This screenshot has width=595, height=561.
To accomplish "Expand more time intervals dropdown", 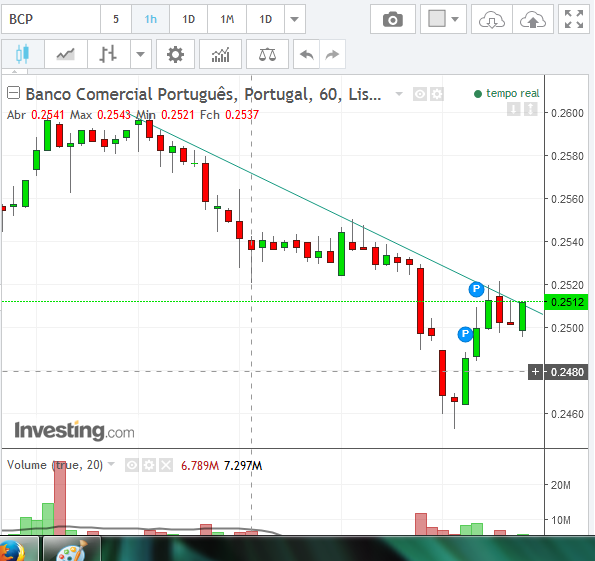I will [x=295, y=19].
